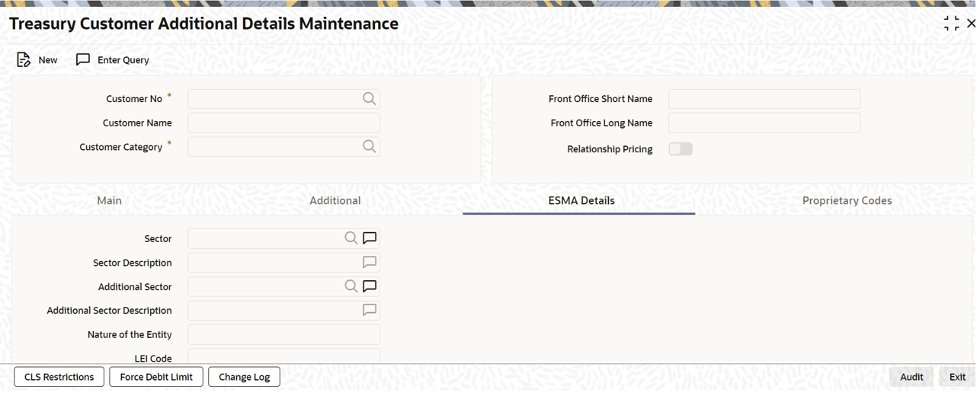Open the Customer No search lookup
This screenshot has width=980, height=402.
(370, 98)
